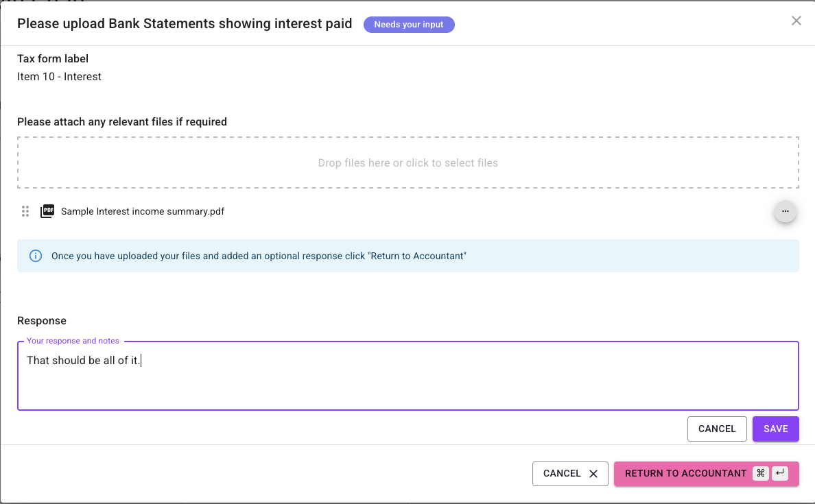Click the Item 10 - Interest text
Screen dimensions: 815x504
point(59,77)
